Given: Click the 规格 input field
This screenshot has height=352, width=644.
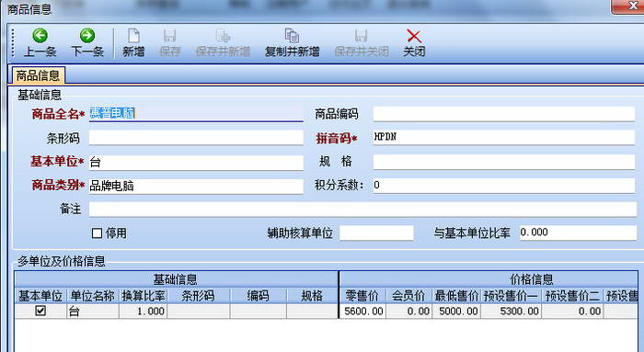Looking at the screenshot, I should pos(504,162).
